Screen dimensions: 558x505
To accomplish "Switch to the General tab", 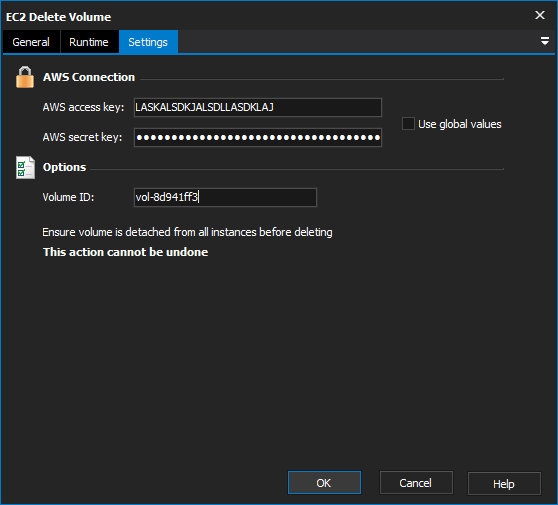I will tap(31, 42).
